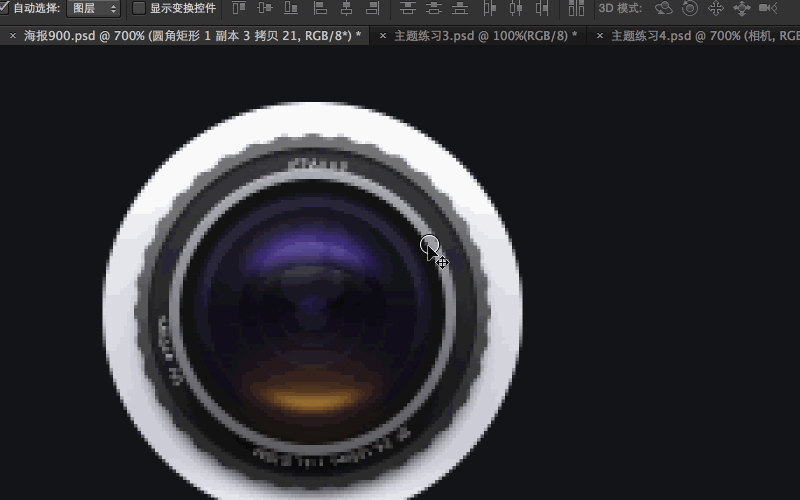Image resolution: width=800 pixels, height=500 pixels.
Task: Click the align top edges icon
Action: (x=238, y=8)
